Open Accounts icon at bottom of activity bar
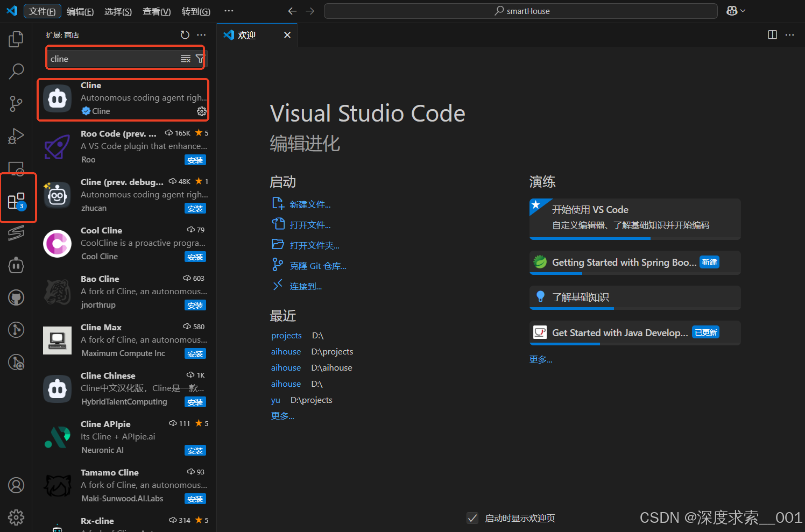Image resolution: width=805 pixels, height=532 pixels. click(16, 485)
